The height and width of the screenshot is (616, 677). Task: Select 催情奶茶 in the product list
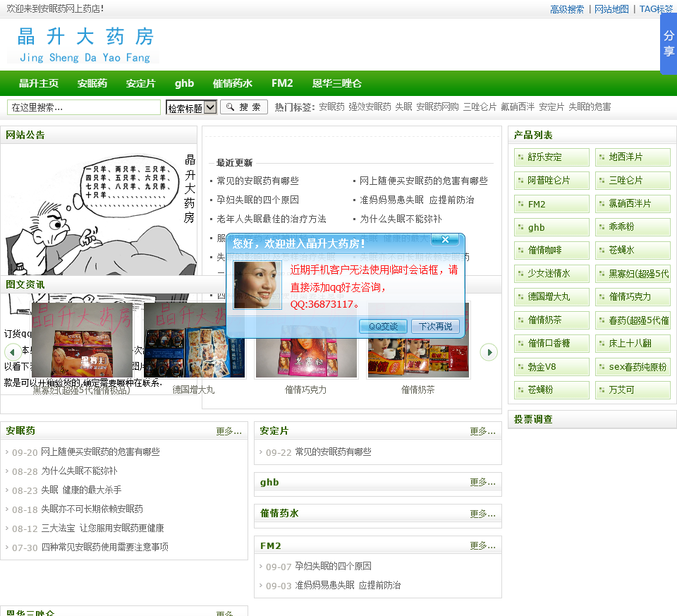pyautogui.click(x=551, y=320)
